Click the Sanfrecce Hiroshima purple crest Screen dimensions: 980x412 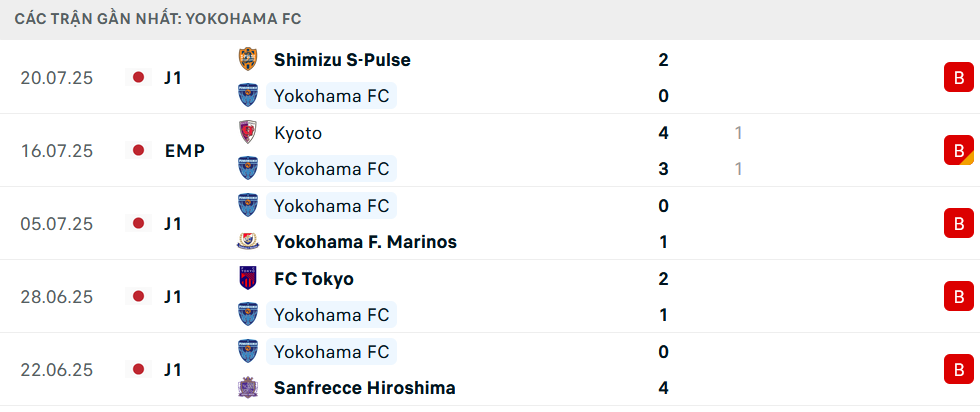tap(248, 388)
